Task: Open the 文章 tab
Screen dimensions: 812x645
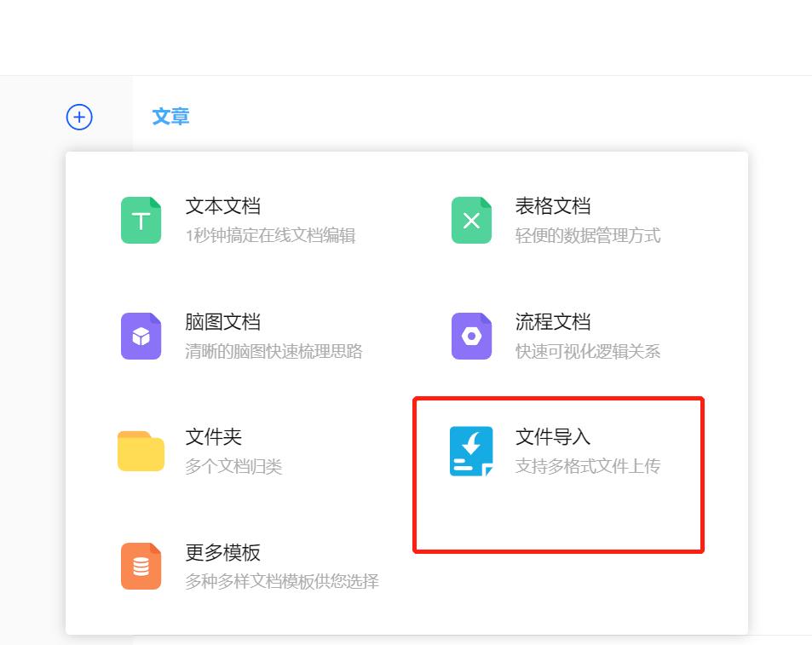Action: [x=170, y=117]
